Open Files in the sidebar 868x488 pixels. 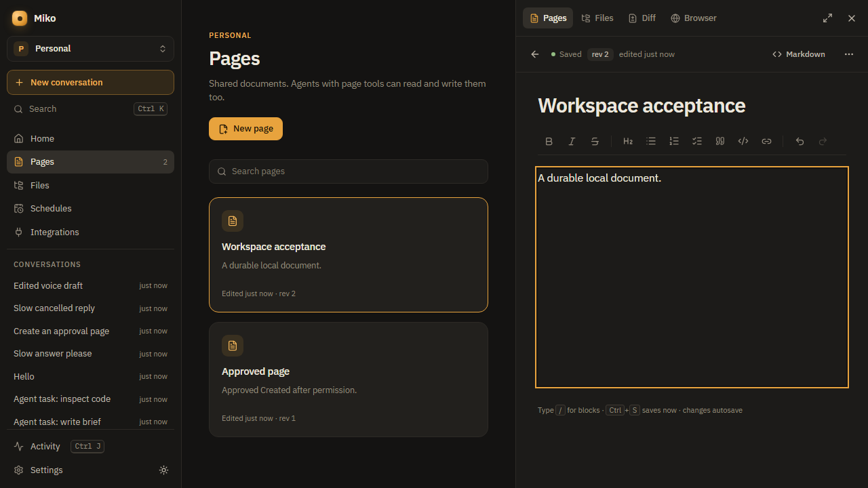[90, 185]
